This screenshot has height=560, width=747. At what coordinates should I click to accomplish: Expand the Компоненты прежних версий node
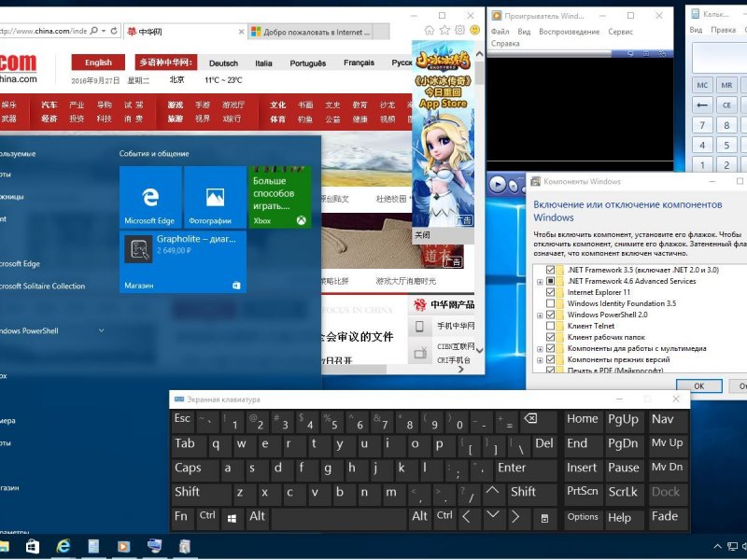(540, 360)
